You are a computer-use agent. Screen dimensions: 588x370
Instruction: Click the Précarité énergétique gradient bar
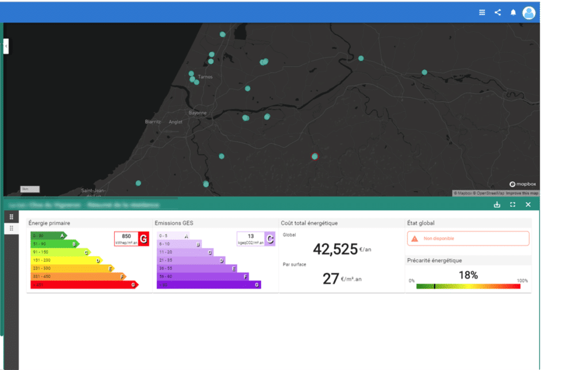tap(468, 286)
